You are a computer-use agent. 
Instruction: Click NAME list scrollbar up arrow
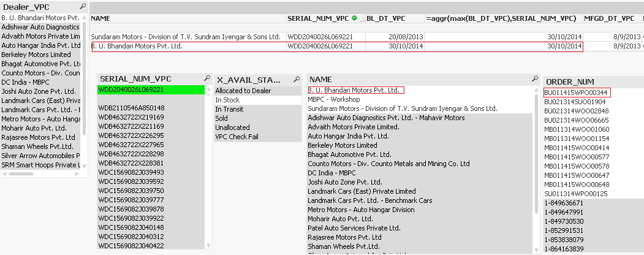point(536,89)
